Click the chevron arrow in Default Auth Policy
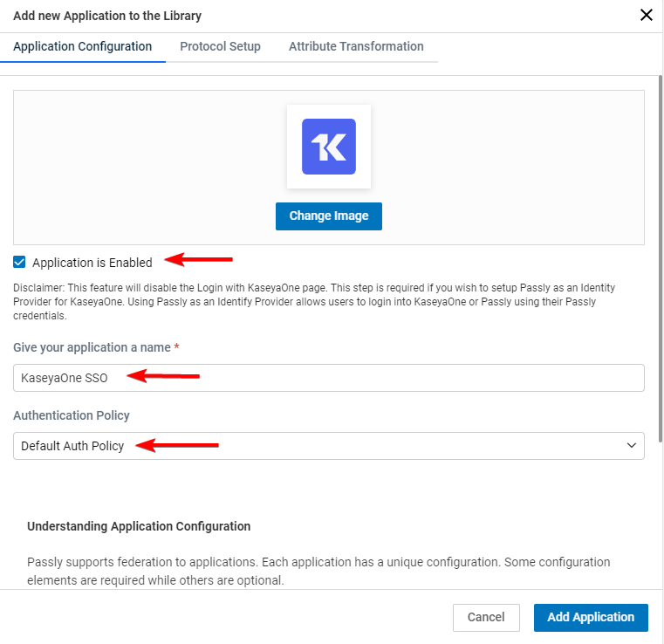Screen dimensions: 664x644 click(632, 445)
